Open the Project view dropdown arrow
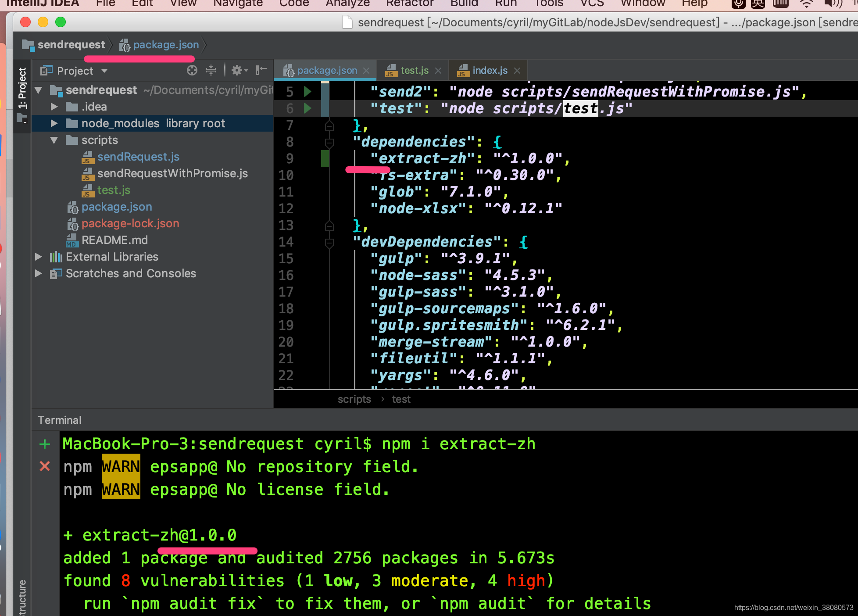The image size is (858, 616). tap(104, 71)
